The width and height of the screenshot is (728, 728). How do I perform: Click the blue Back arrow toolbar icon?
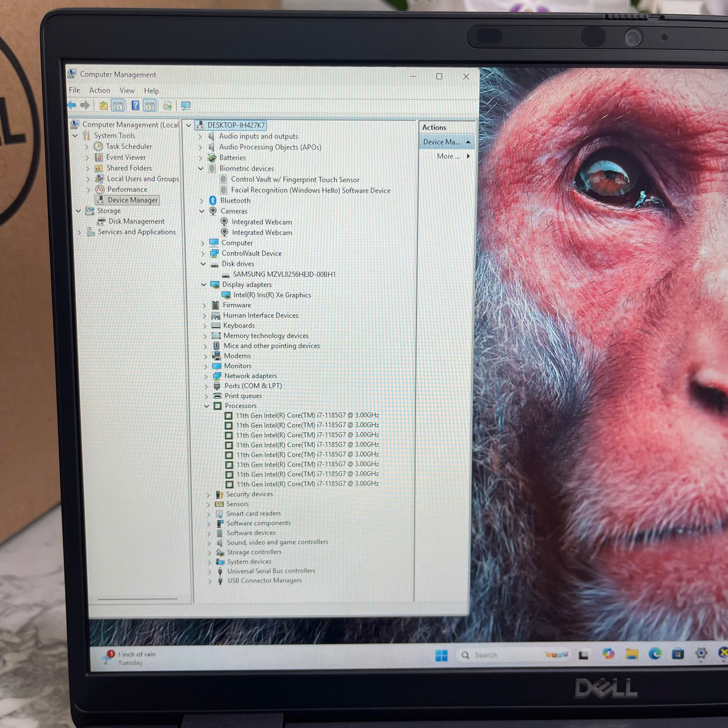click(x=72, y=105)
